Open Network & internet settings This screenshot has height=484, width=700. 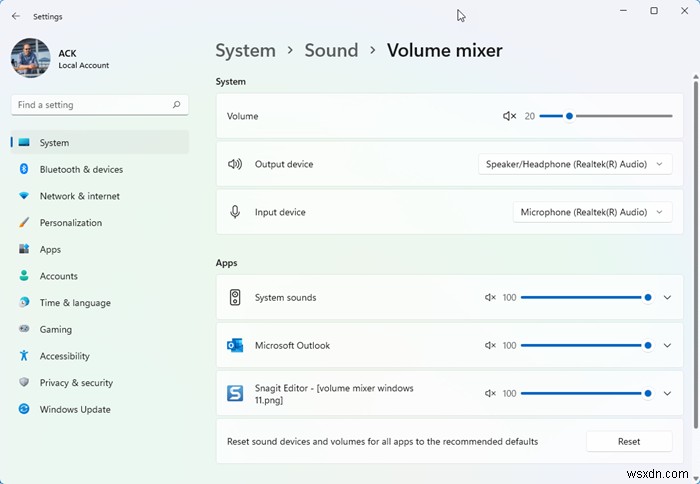79,196
